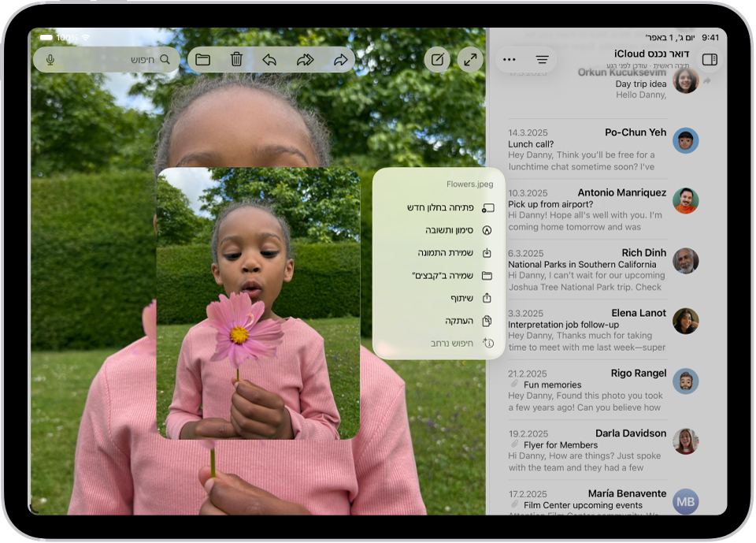Tap the flower photo preview thumbnail
This screenshot has height=543, width=756.
[258, 303]
